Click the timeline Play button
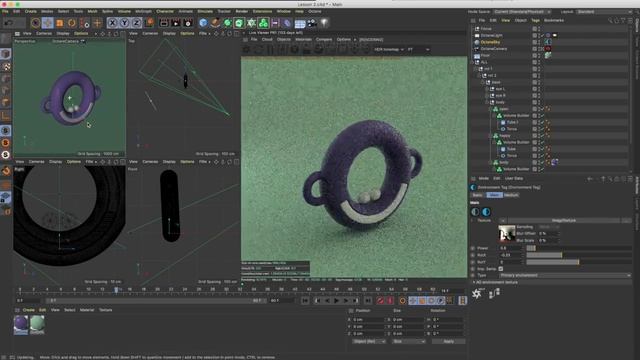This screenshot has height=360, width=640. pyautogui.click(x=336, y=301)
